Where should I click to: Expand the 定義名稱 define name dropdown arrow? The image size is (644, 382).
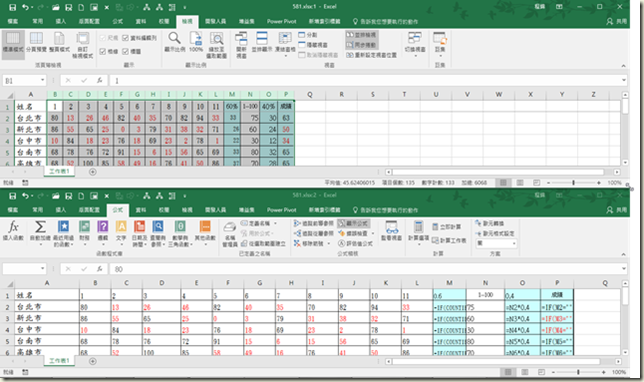pyautogui.click(x=275, y=223)
